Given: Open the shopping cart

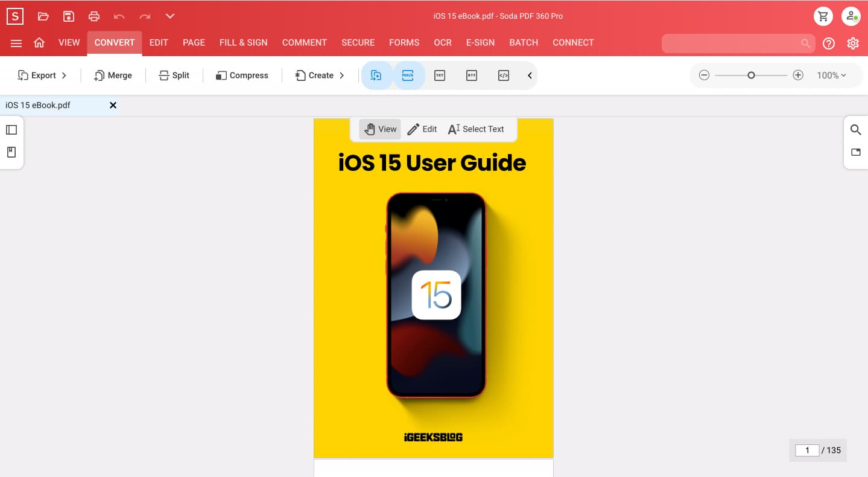Looking at the screenshot, I should 823,16.
